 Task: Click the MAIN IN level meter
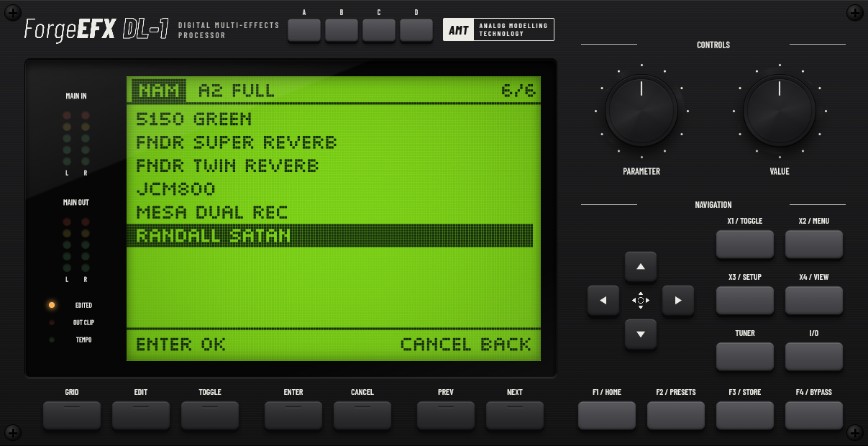click(76, 138)
